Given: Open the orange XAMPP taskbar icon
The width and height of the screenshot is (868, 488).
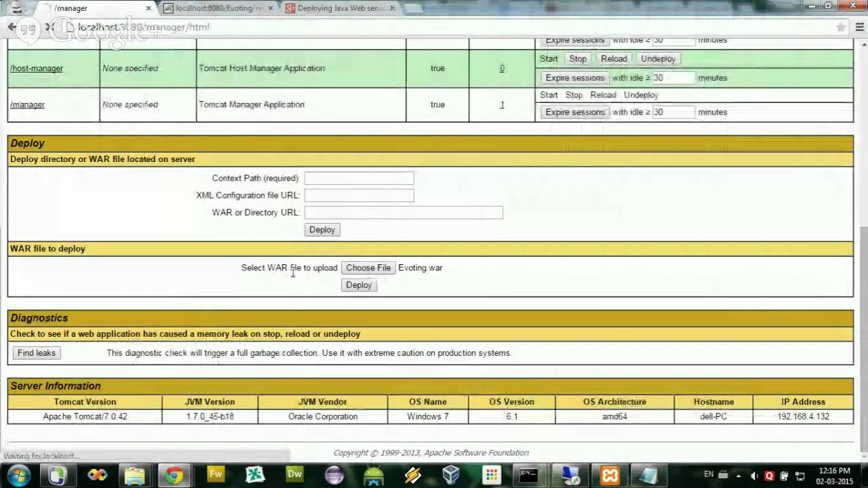Looking at the screenshot, I should pos(610,475).
